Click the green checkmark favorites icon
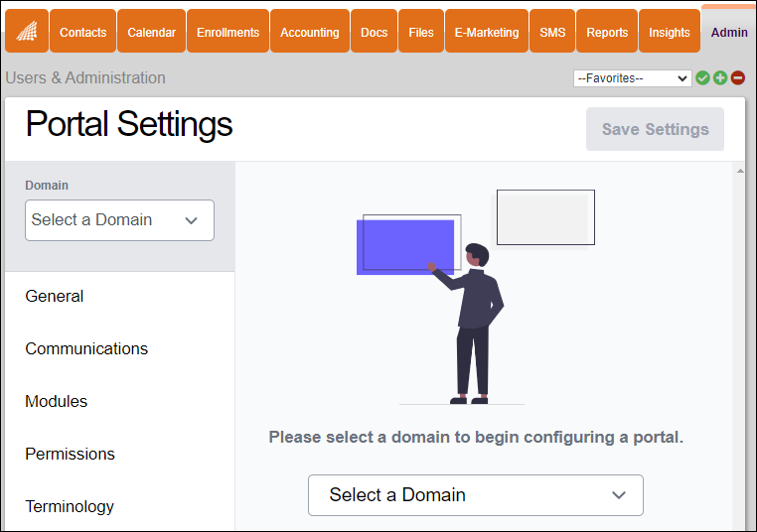The height and width of the screenshot is (532, 757). (702, 78)
